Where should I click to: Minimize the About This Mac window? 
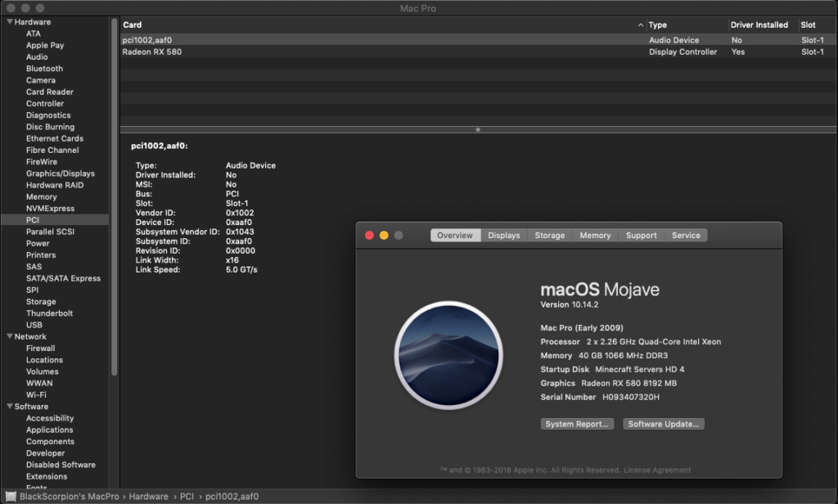click(x=384, y=235)
